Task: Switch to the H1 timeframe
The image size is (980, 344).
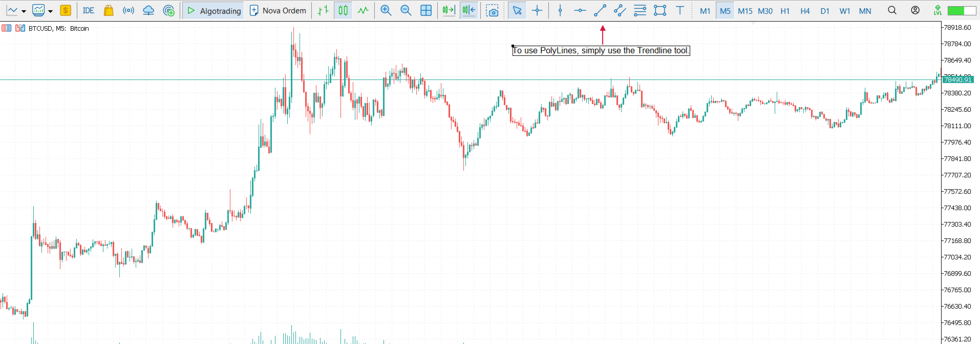Action: 785,11
